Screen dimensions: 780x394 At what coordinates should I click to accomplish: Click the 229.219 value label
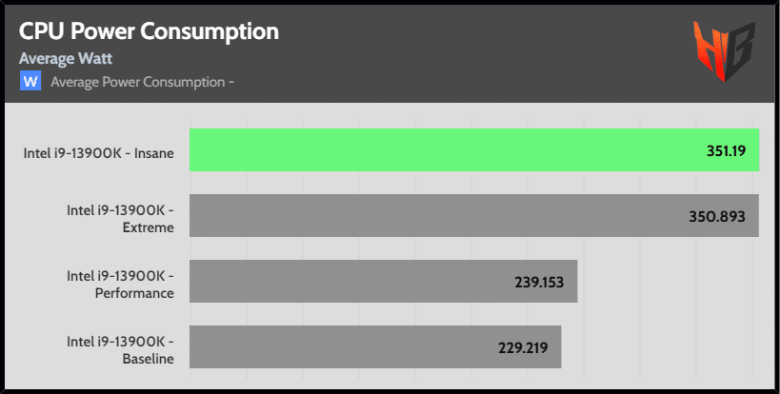click(523, 348)
